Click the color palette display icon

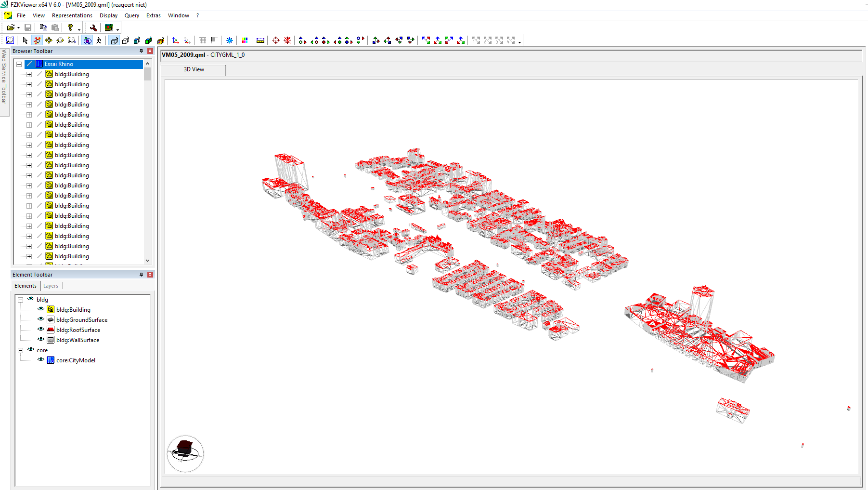245,40
